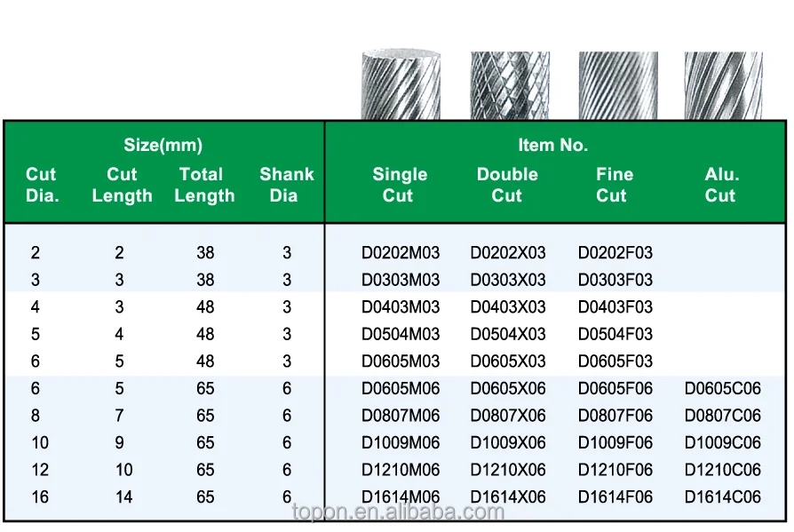Click the Fine Cut burr image

tap(618, 85)
